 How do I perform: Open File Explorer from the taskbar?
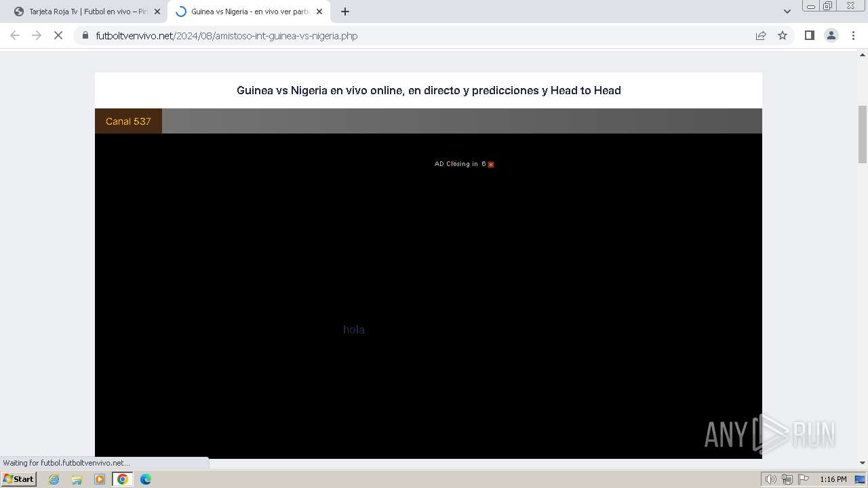[77, 479]
